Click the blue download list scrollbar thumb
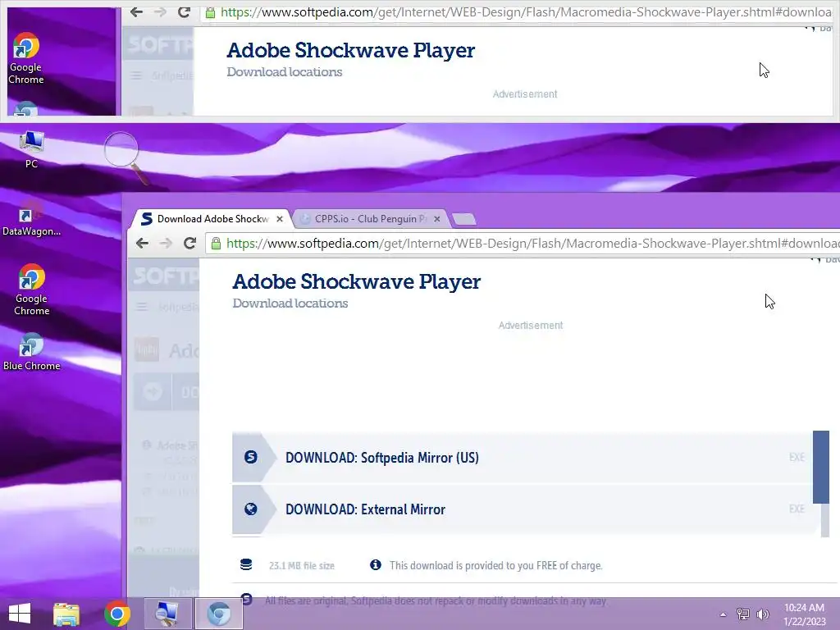 (820, 467)
